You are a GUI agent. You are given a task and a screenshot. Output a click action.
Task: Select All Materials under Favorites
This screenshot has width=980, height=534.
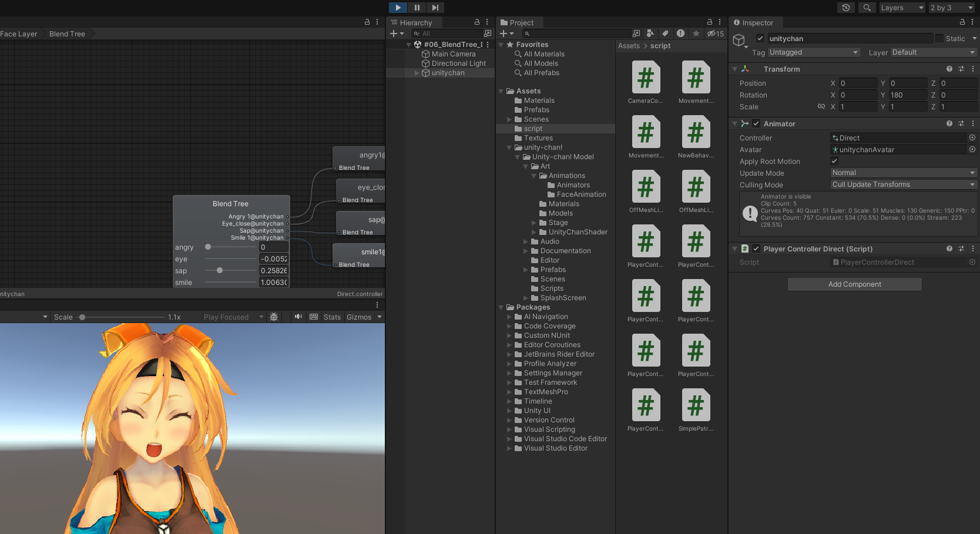point(544,54)
